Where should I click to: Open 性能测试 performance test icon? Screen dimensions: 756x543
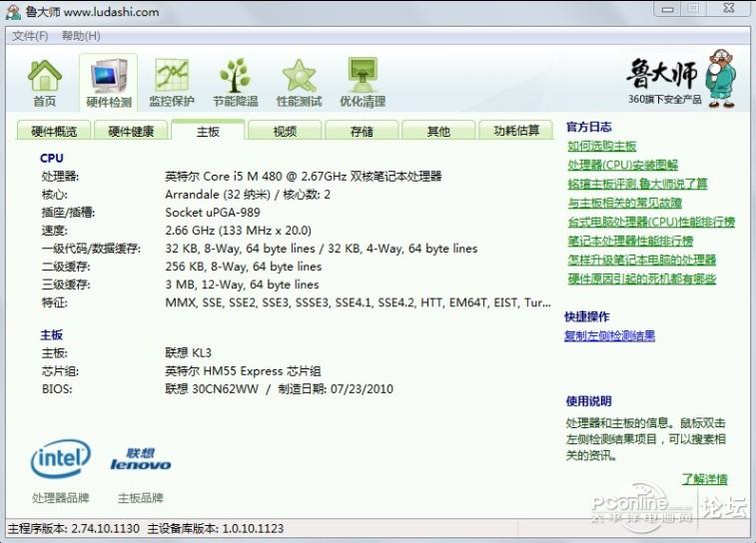click(299, 83)
